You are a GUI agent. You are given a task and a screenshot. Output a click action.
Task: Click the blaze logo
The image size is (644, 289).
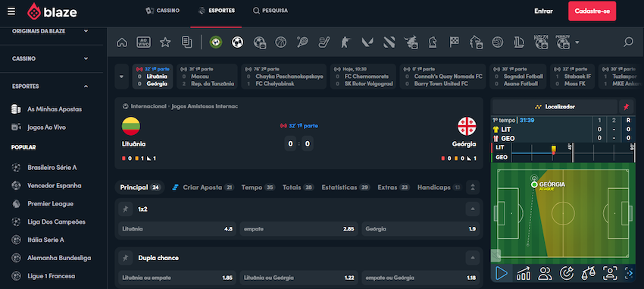point(52,11)
